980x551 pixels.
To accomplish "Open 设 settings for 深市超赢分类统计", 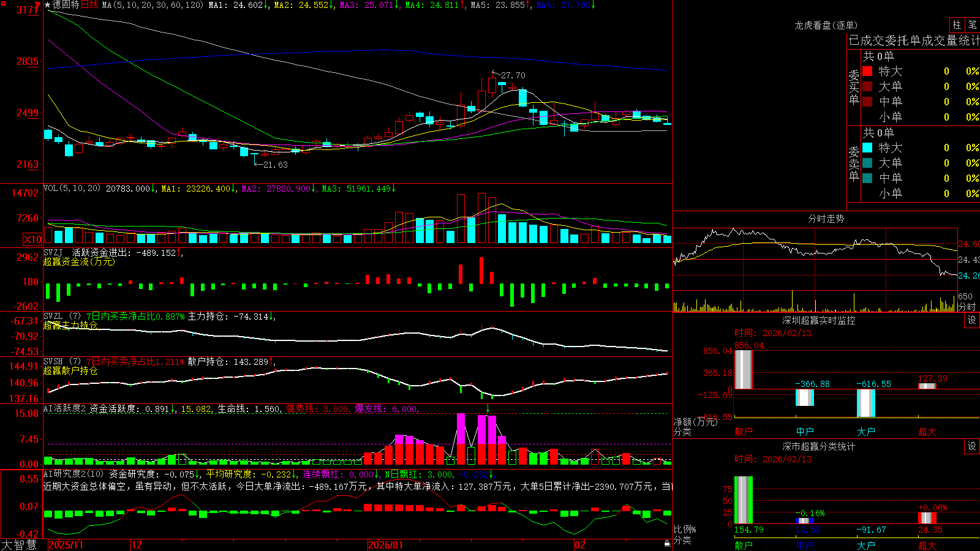I will pyautogui.click(x=971, y=446).
